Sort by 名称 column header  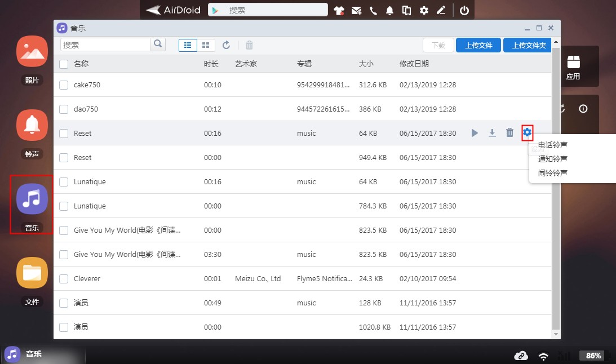click(81, 64)
